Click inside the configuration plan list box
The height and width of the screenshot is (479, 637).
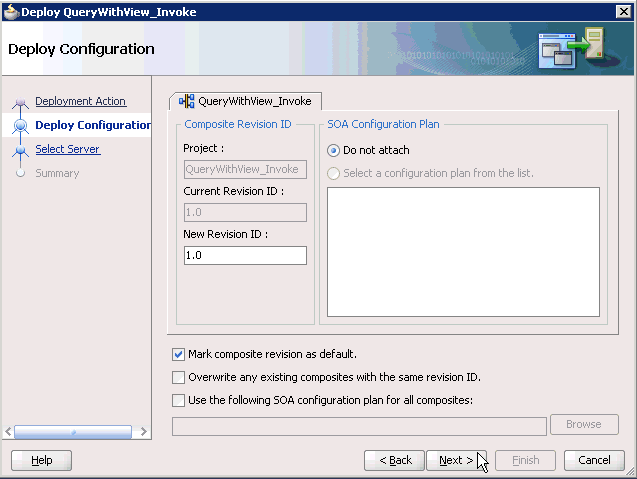point(463,252)
